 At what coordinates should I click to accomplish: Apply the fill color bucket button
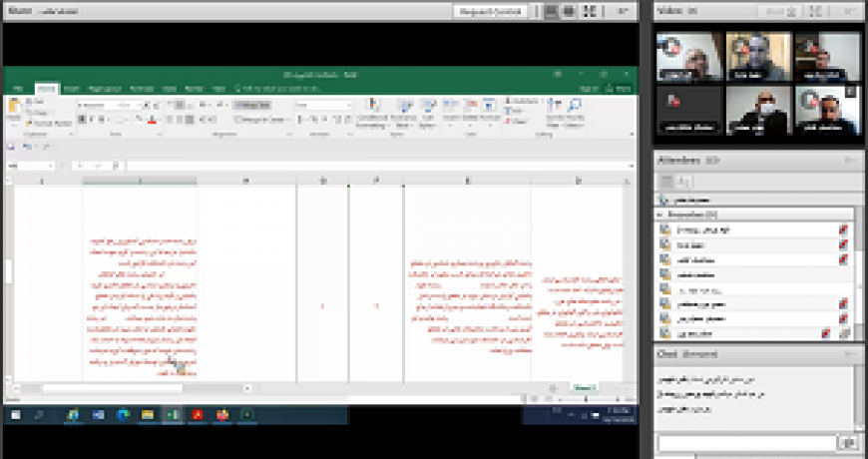[x=139, y=120]
